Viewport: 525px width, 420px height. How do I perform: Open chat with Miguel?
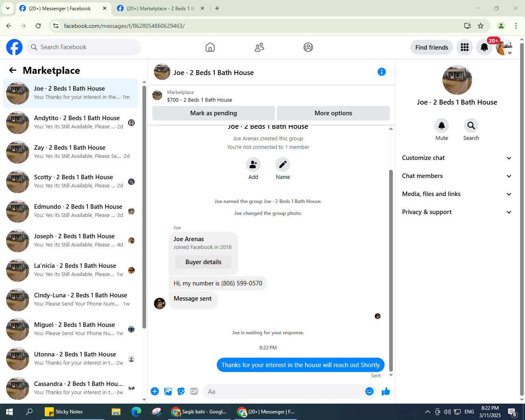[x=71, y=329]
